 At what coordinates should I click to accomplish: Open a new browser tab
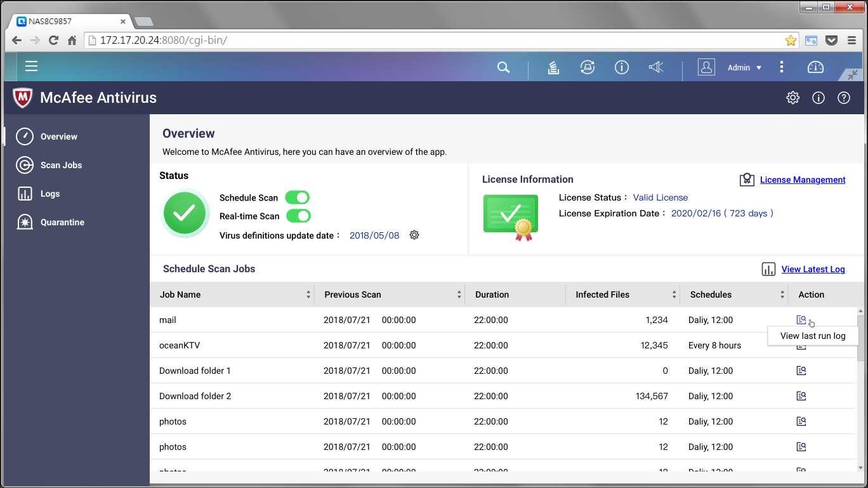click(143, 22)
